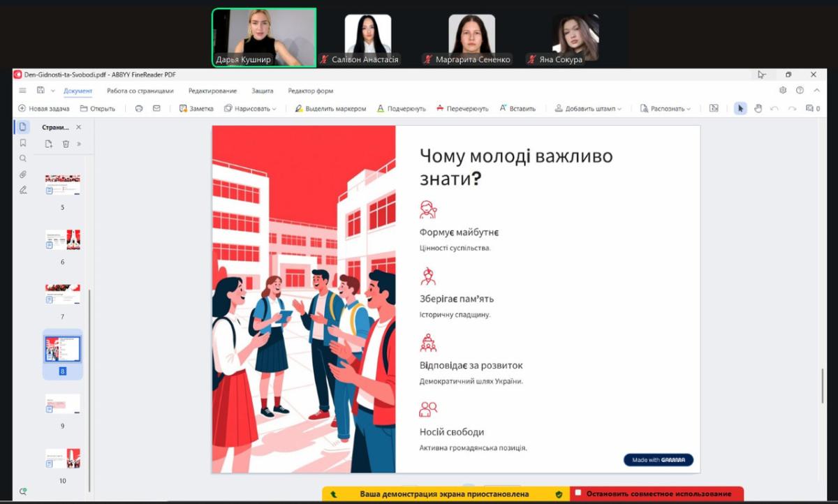
Task: Activate the arrow pointer selection tool
Action: click(x=740, y=108)
